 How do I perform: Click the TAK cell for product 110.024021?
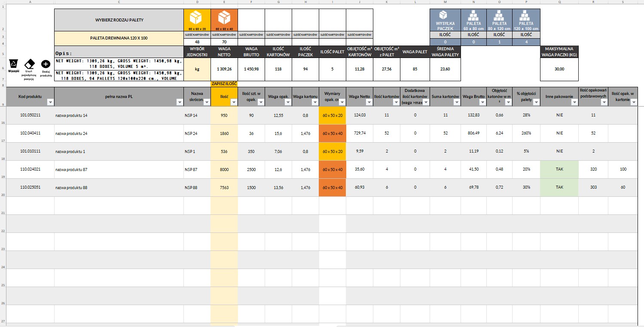(x=559, y=169)
